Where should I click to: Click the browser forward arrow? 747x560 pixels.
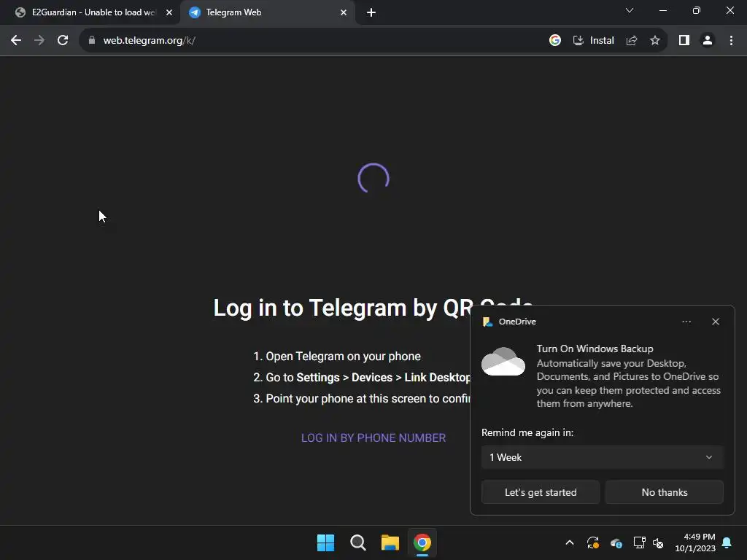[39, 41]
